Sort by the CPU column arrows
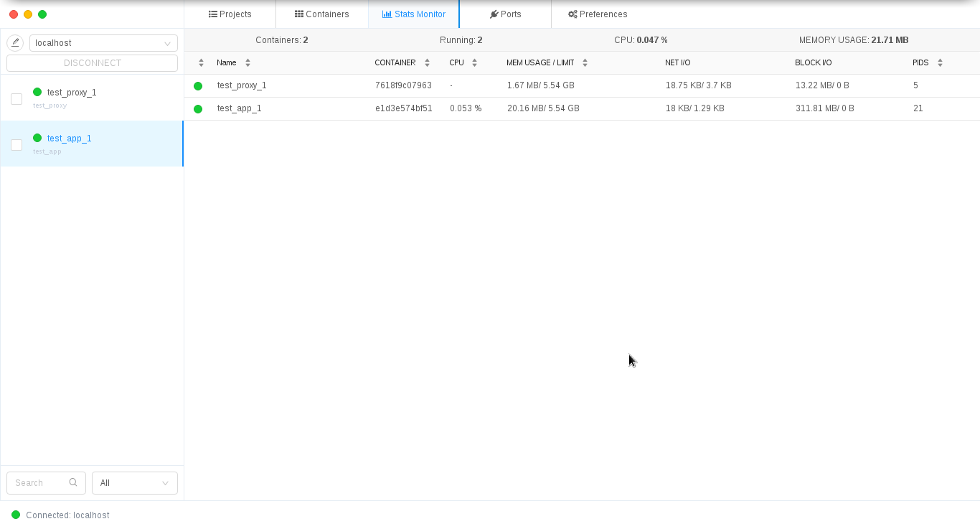Image resolution: width=980 pixels, height=529 pixels. 474,63
